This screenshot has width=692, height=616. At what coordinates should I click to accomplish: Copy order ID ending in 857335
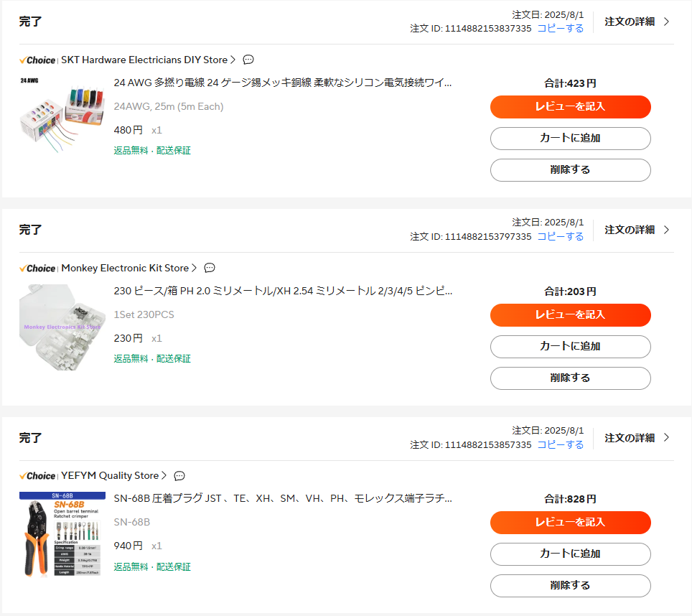click(x=560, y=445)
